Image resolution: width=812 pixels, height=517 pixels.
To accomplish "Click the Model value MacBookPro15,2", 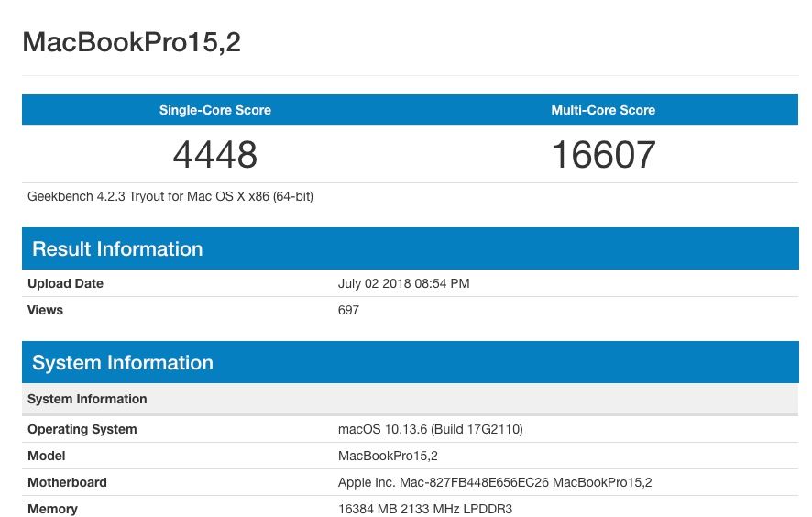I will click(388, 456).
